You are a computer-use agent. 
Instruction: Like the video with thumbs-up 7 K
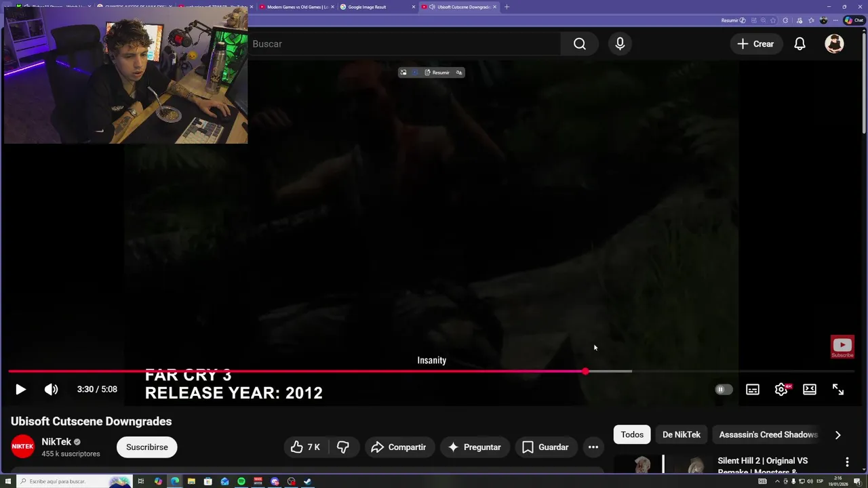[x=305, y=447]
